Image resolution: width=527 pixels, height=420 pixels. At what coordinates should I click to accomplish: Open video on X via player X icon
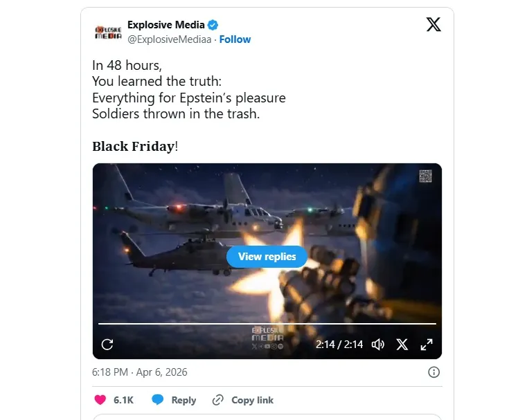(402, 345)
